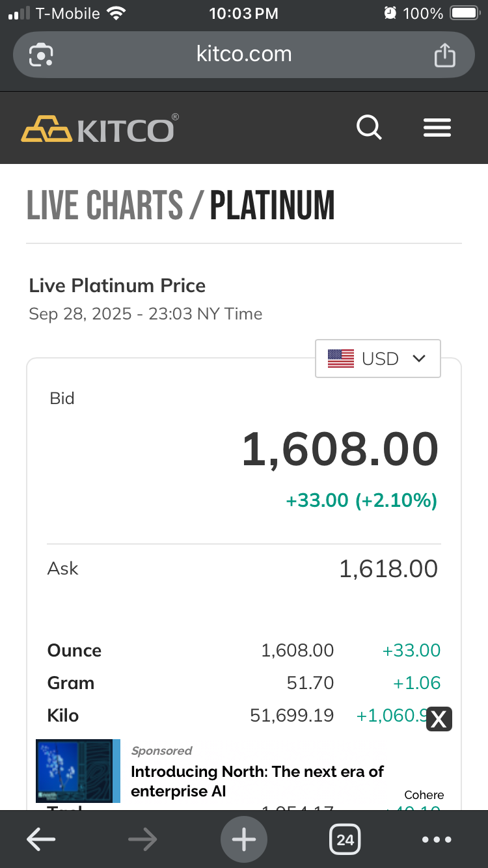This screenshot has height=868, width=488.
Task: Open the sponsored North enterprise AI headline
Action: click(x=257, y=781)
